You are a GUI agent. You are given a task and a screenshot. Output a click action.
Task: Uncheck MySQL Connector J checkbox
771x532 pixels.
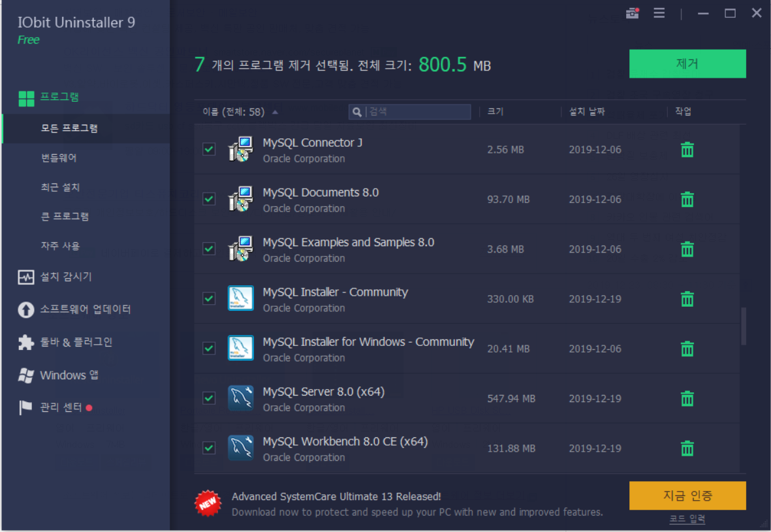point(209,149)
